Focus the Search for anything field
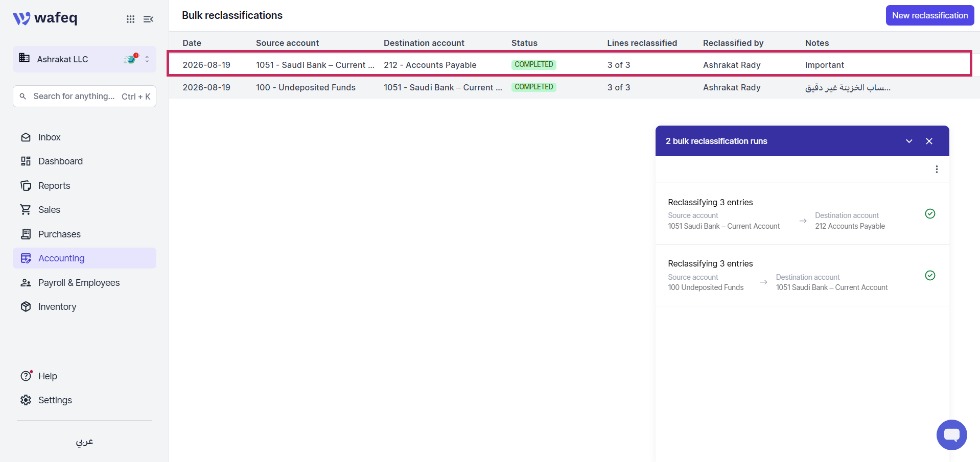This screenshot has height=462, width=980. [84, 96]
